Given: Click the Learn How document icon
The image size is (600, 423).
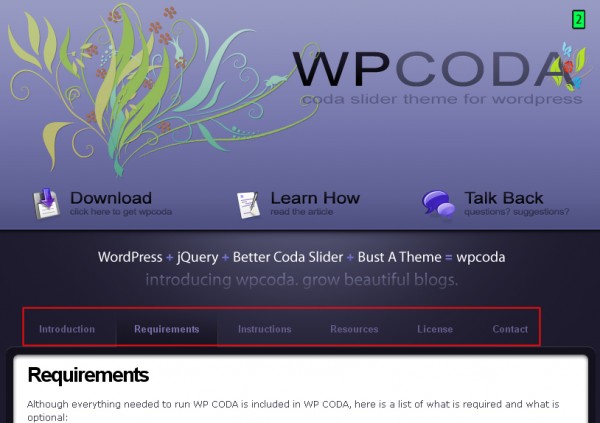Looking at the screenshot, I should pos(248,205).
